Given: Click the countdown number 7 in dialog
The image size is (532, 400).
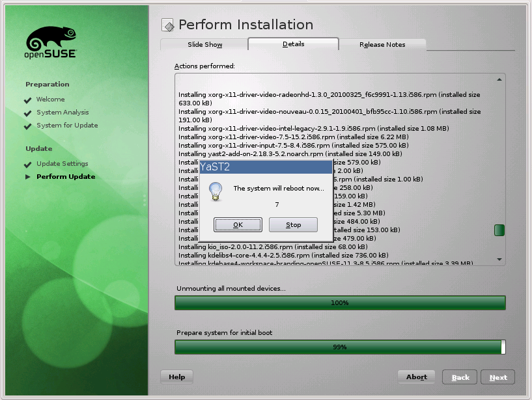Looking at the screenshot, I should click(277, 204).
